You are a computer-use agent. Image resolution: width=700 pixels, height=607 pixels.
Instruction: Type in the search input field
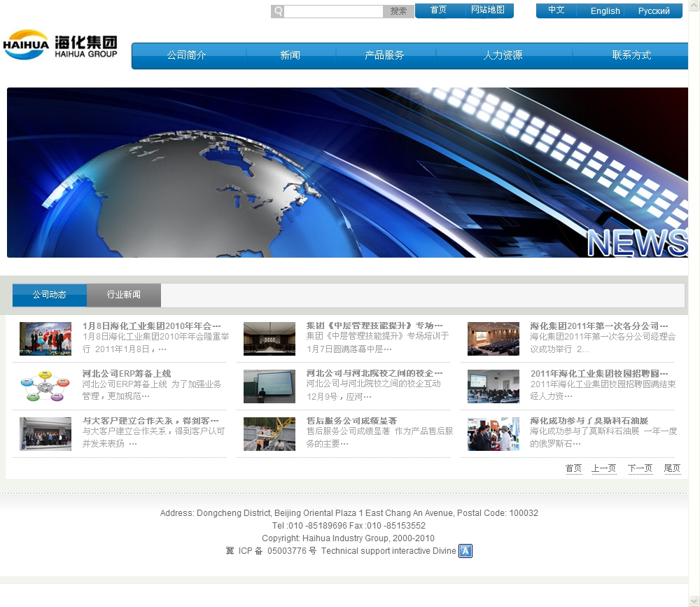[x=333, y=11]
